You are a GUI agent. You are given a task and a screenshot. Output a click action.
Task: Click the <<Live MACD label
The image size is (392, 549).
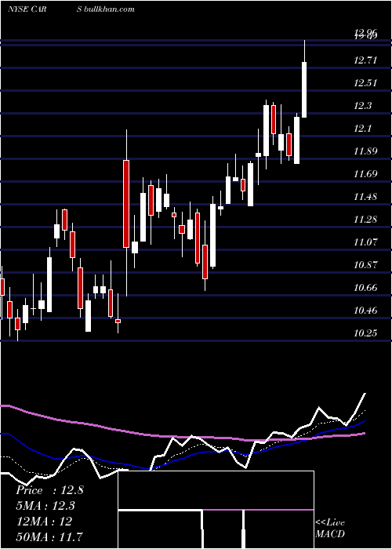[x=330, y=529]
